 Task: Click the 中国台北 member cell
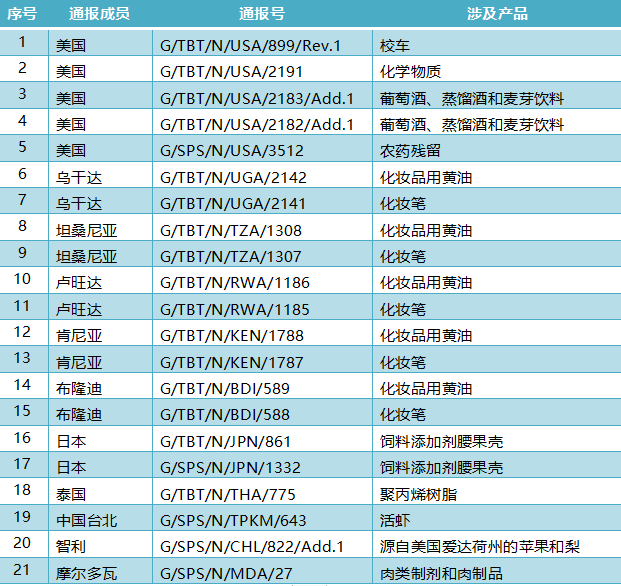coord(101,518)
